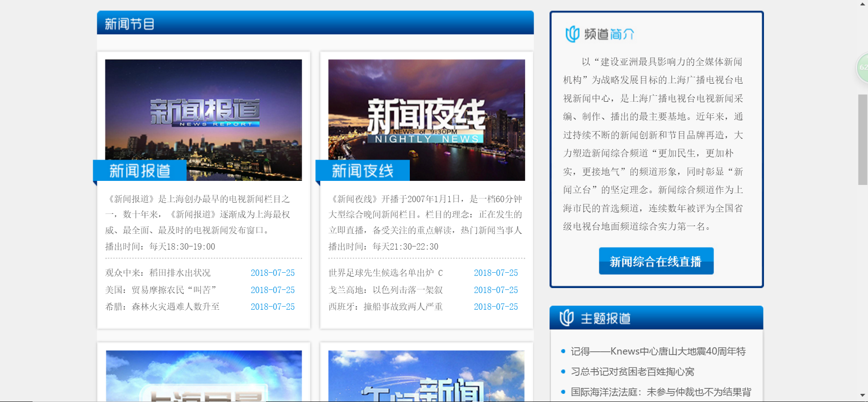
Task: Open news item 美国：贸易摩擦农民“叫苦”
Action: point(161,290)
